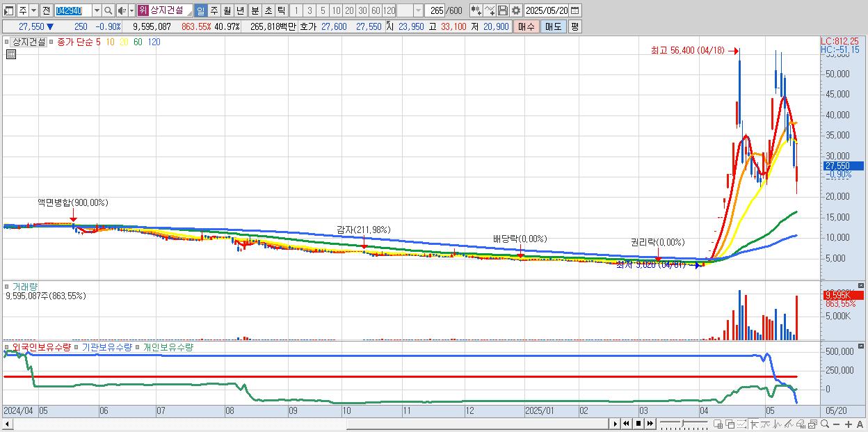Switch to 년 yearly period tab

pyautogui.click(x=240, y=10)
